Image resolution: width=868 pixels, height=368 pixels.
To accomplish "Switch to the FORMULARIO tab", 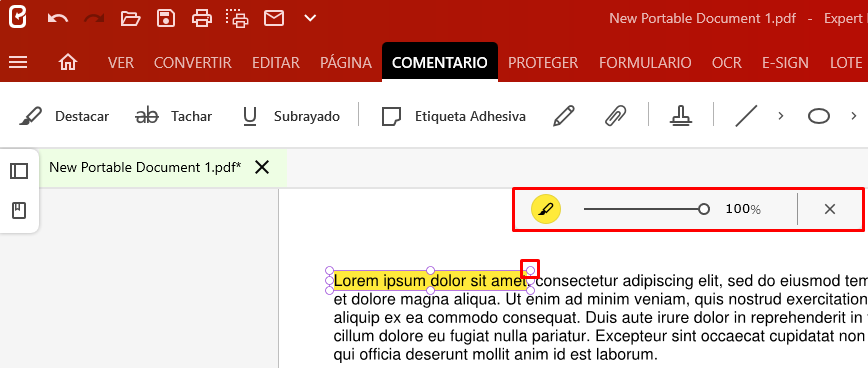I will point(645,63).
